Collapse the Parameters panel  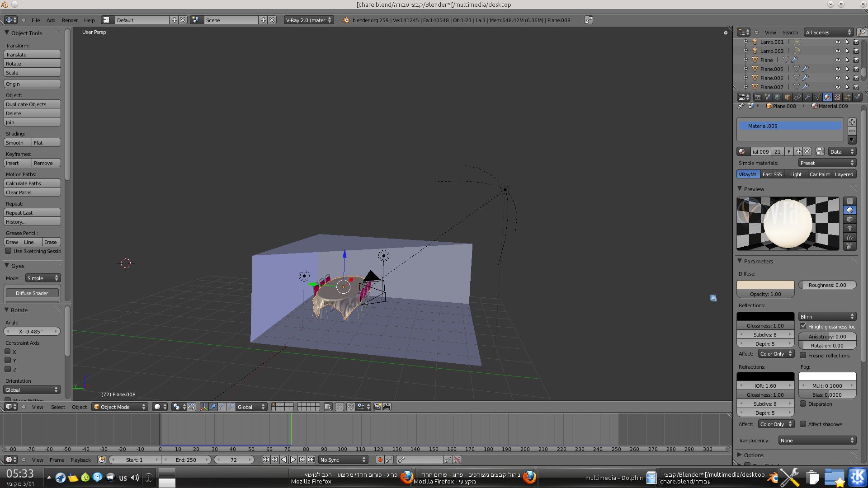pos(740,261)
